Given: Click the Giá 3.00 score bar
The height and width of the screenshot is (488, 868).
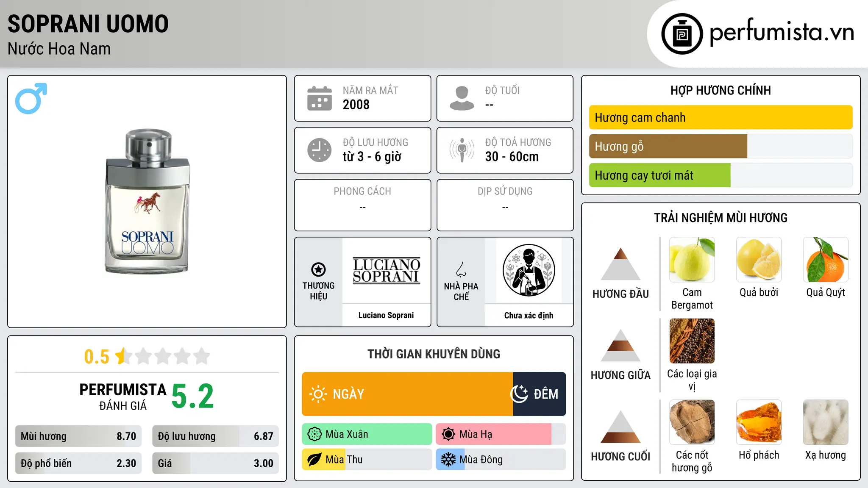Looking at the screenshot, I should click(x=216, y=463).
